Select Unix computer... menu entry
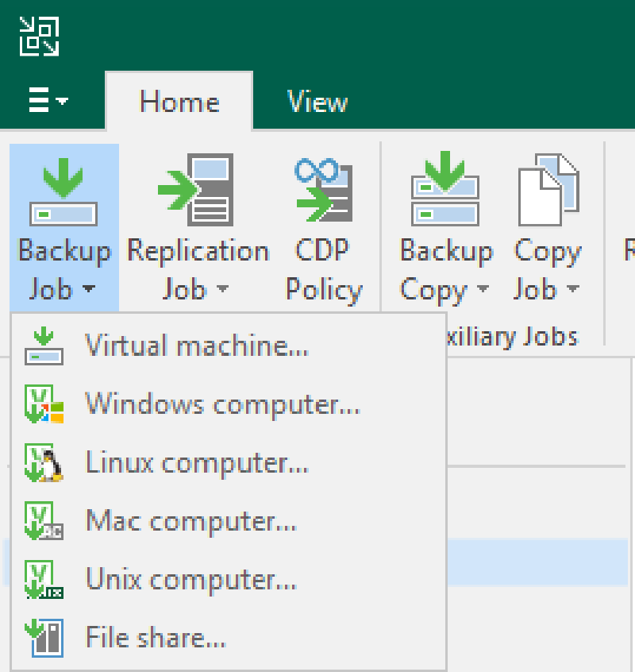 (x=229, y=579)
